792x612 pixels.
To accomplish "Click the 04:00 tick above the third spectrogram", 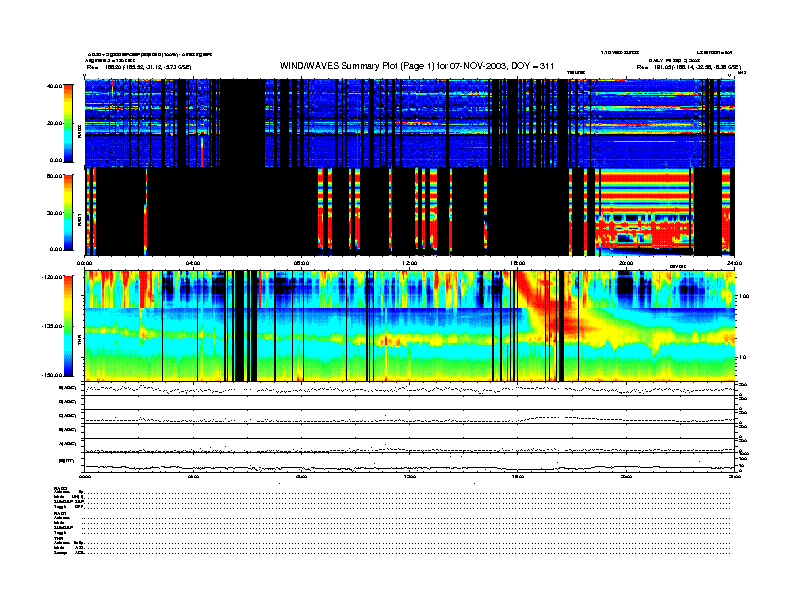I will (193, 263).
